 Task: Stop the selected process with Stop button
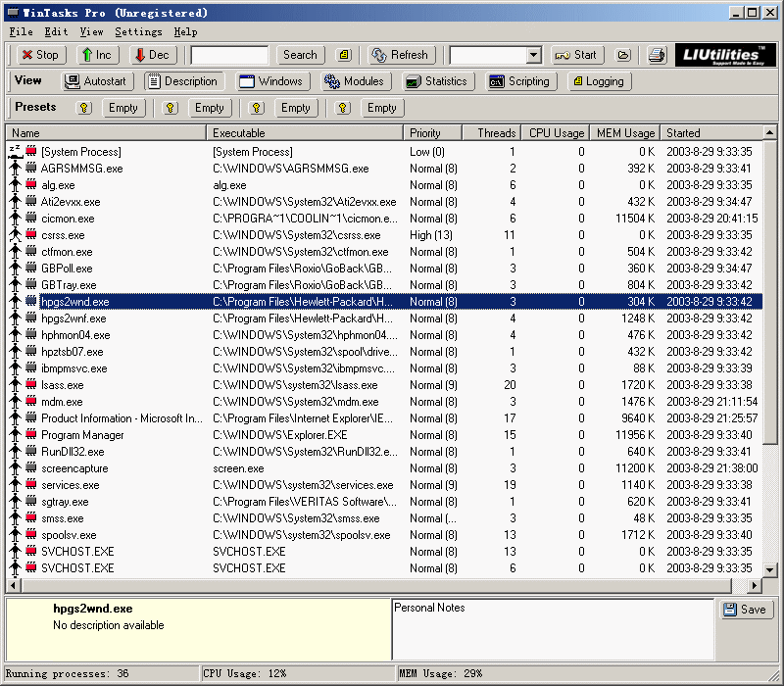click(41, 55)
